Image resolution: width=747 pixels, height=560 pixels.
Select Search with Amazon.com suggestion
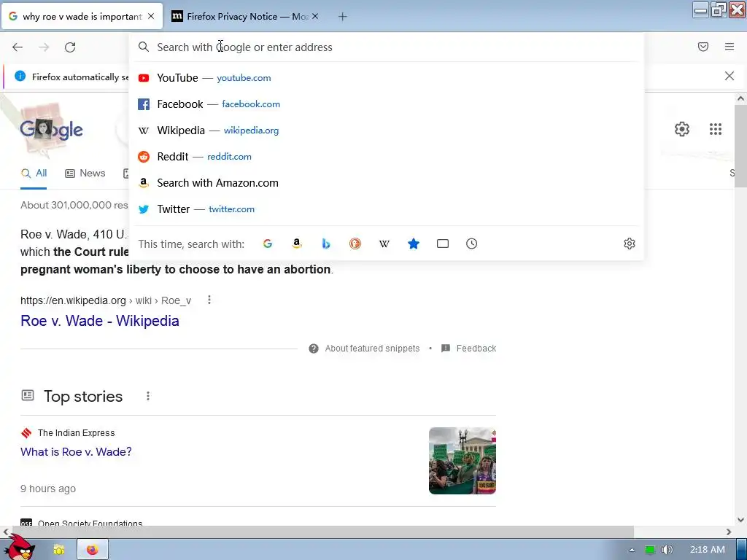387,183
